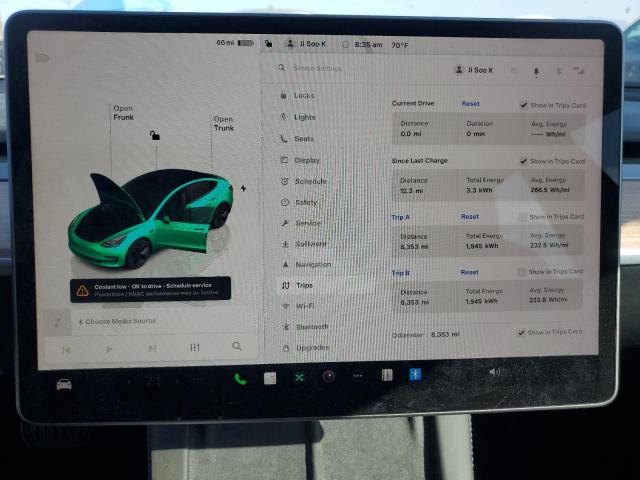
Task: Click media search magnifier icon
Action: (237, 346)
